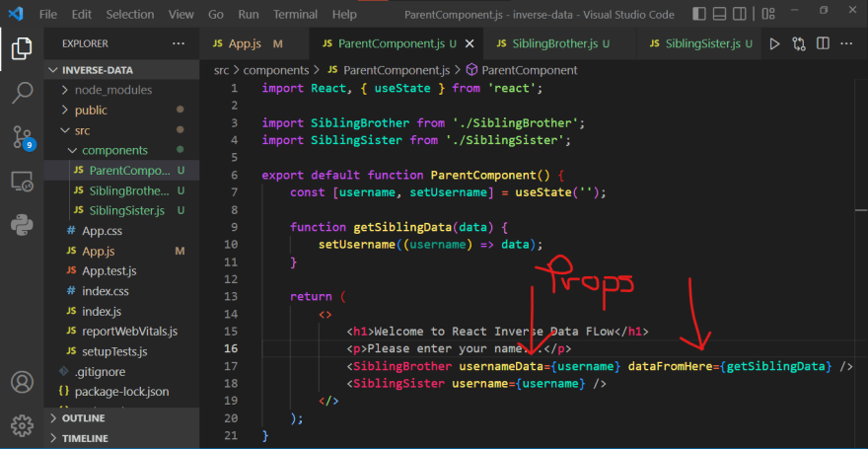Collapse the components folder
This screenshot has width=868, height=449.
point(121,151)
